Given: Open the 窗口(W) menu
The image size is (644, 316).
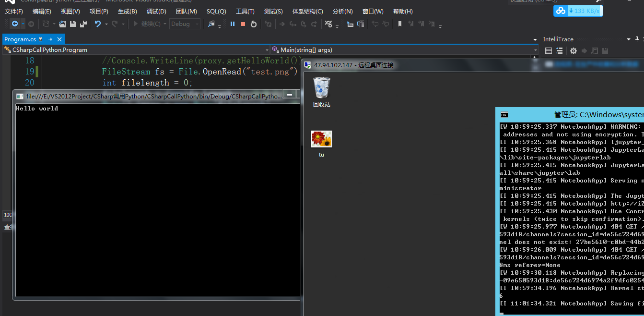Looking at the screenshot, I should pyautogui.click(x=373, y=11).
